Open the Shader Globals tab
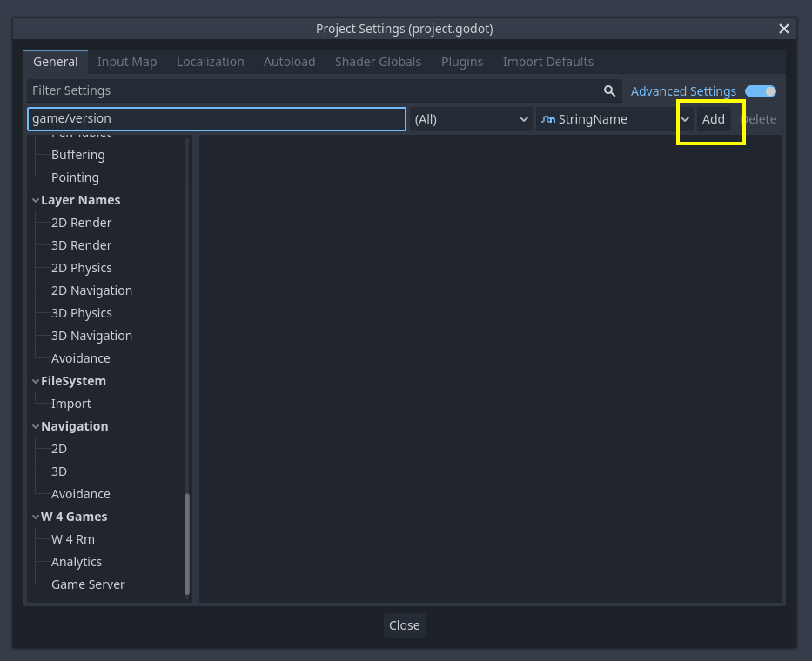 [x=378, y=62]
